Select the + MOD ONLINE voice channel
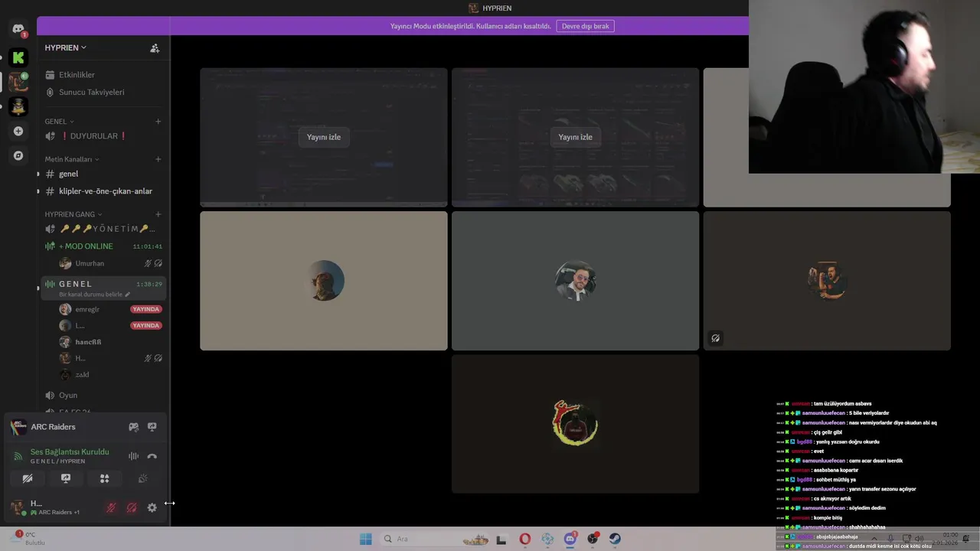The width and height of the screenshot is (980, 551). tap(103, 246)
